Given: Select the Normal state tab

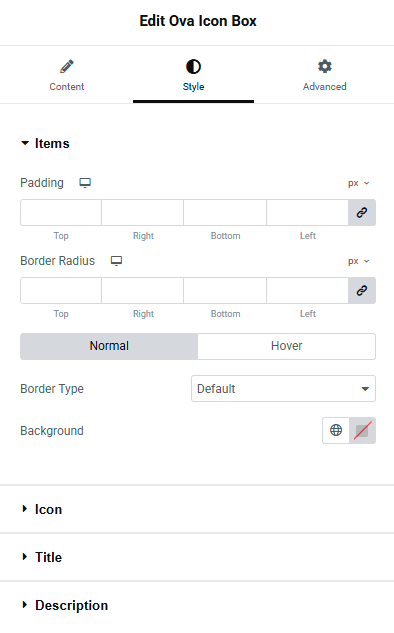Looking at the screenshot, I should 109,346.
